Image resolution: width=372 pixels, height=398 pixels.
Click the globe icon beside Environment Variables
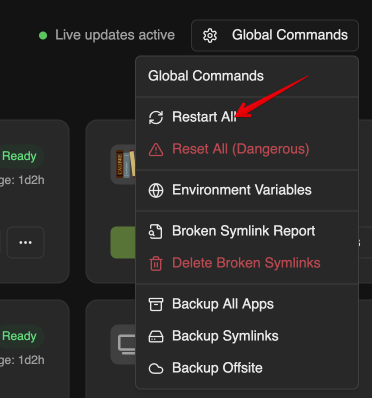[156, 191]
